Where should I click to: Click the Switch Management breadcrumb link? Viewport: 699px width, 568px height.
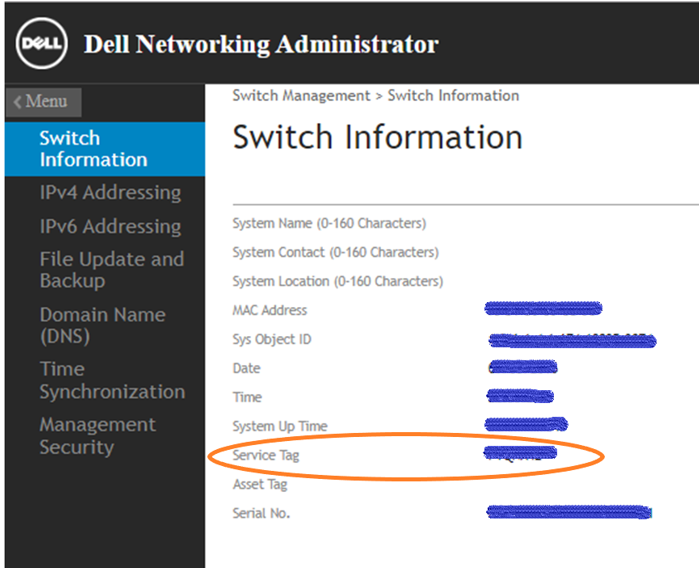point(301,96)
